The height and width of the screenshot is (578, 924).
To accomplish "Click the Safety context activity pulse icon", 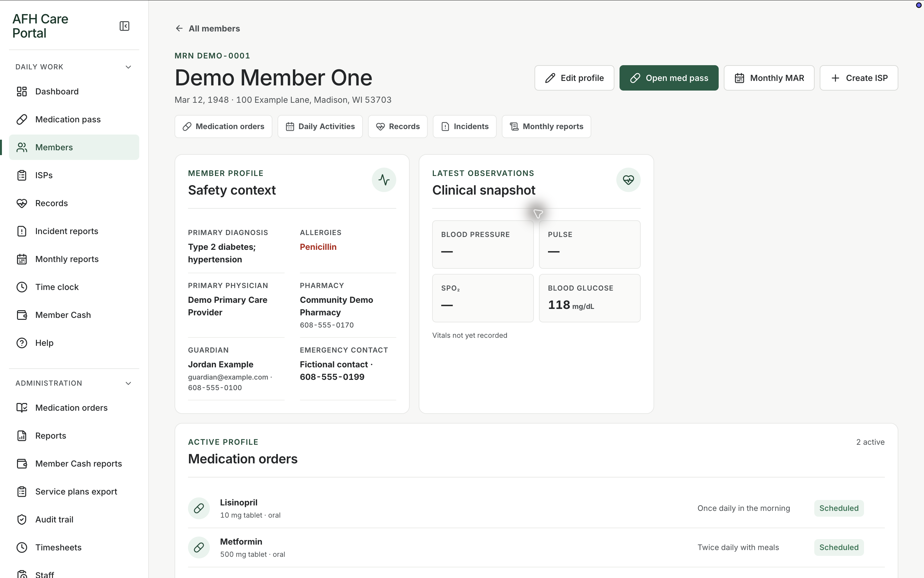I will (384, 180).
